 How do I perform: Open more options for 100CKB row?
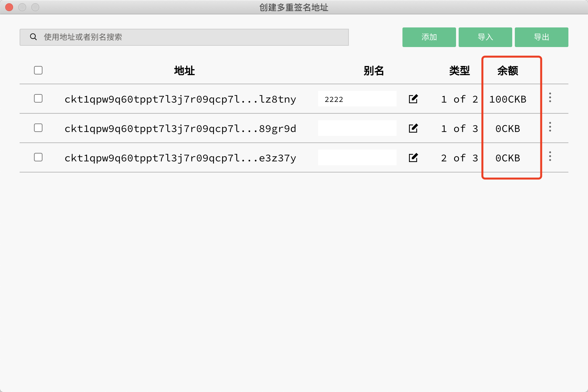click(550, 97)
